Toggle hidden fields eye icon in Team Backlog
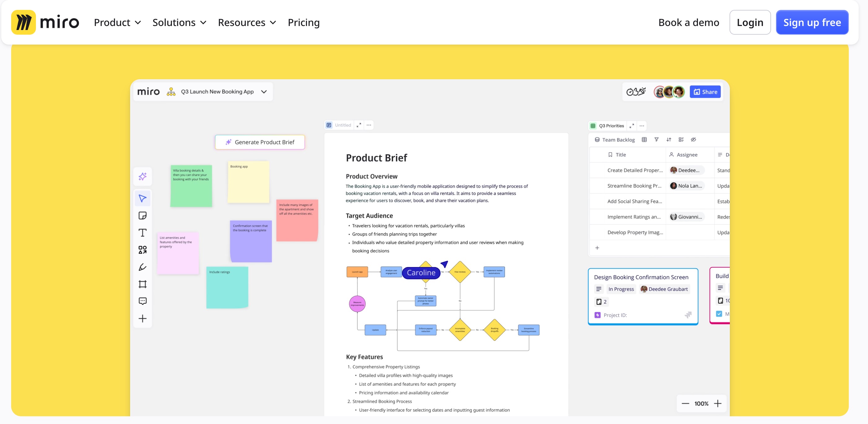Image resolution: width=868 pixels, height=424 pixels. click(x=694, y=139)
